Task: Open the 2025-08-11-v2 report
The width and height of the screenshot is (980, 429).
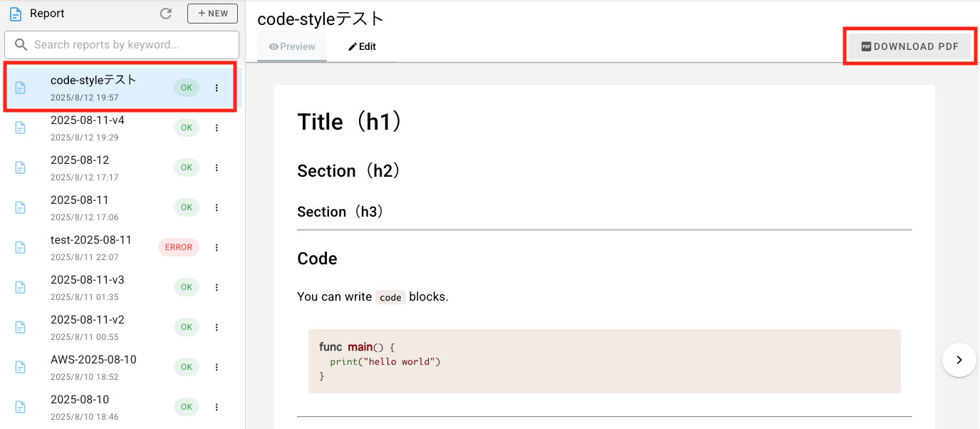Action: [x=120, y=328]
